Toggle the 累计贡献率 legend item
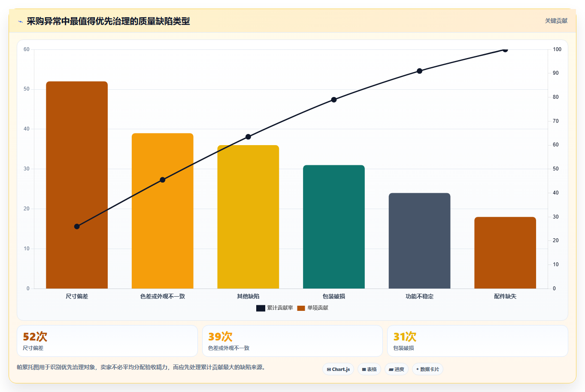Screen dimensions: 585x392 (275, 308)
